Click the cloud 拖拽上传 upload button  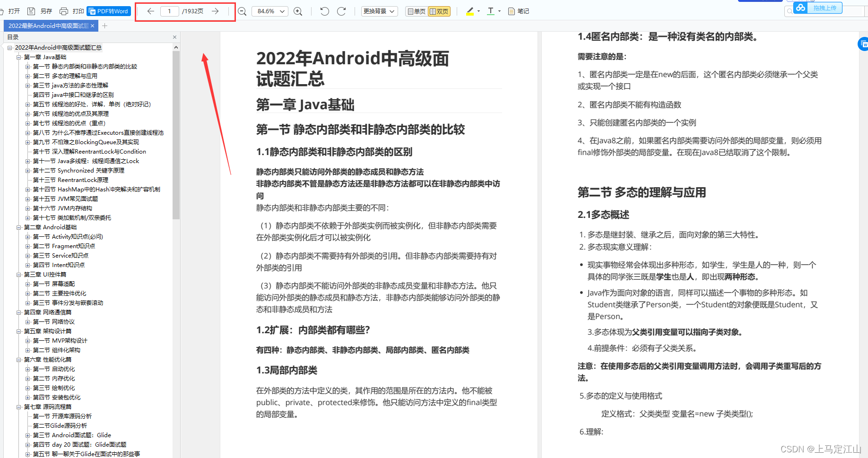tap(818, 8)
